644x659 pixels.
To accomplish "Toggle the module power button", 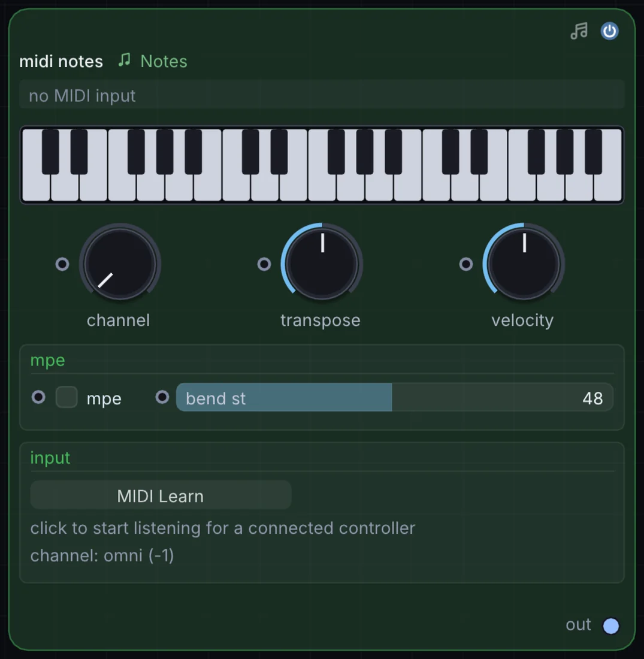I will coord(609,31).
